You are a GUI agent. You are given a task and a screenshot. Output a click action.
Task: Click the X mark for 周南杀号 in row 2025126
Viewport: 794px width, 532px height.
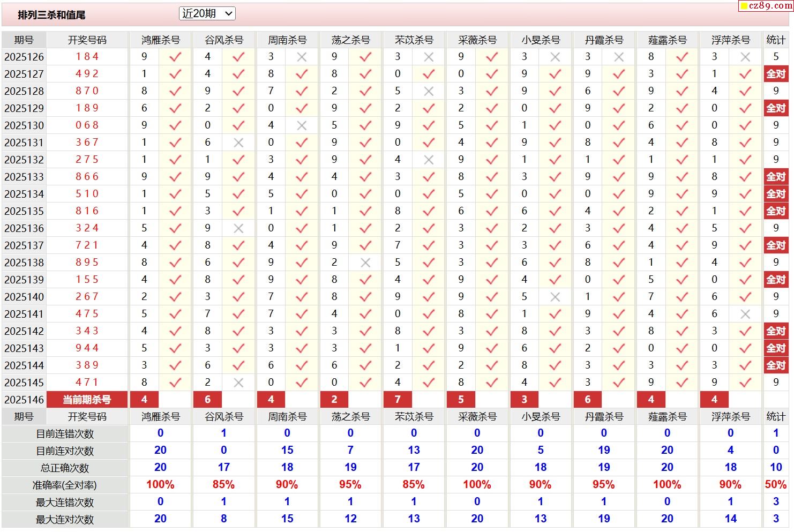coord(302,57)
